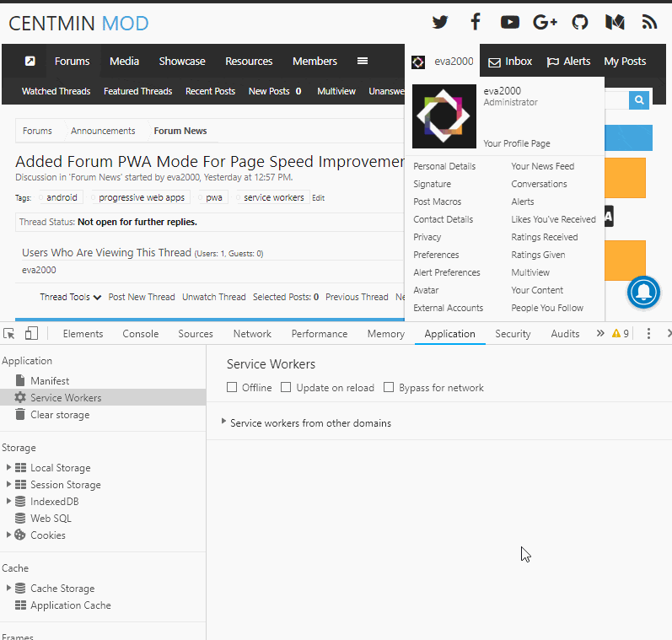Open Watched Threads link

(56, 91)
